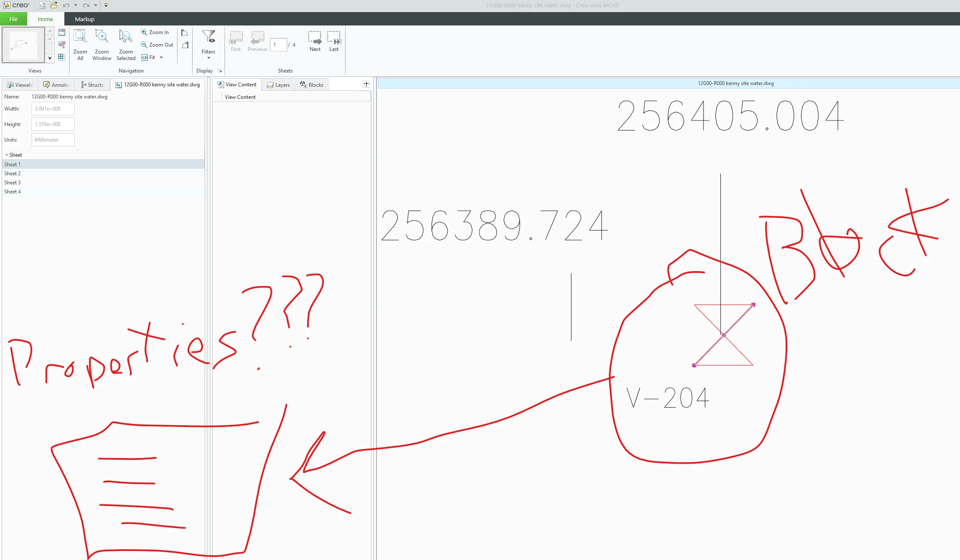Open file with folder icon

tap(54, 6)
